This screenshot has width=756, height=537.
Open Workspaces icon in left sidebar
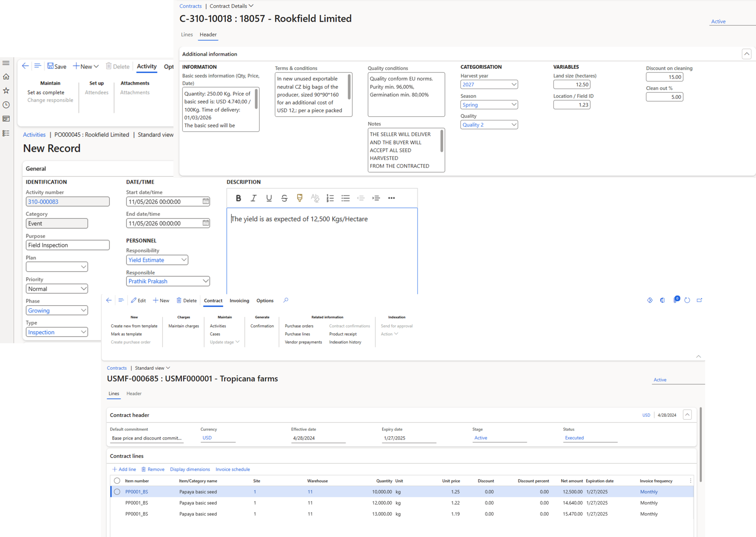(6, 119)
